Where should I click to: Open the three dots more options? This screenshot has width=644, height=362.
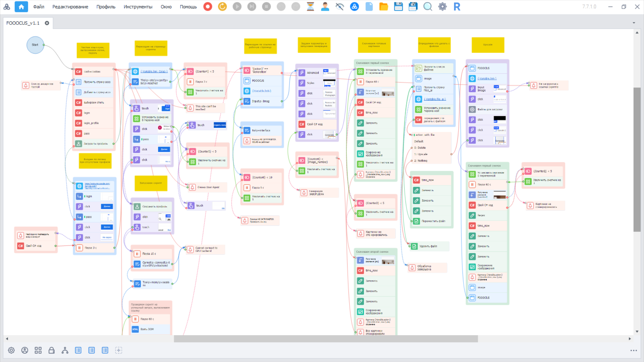633,350
